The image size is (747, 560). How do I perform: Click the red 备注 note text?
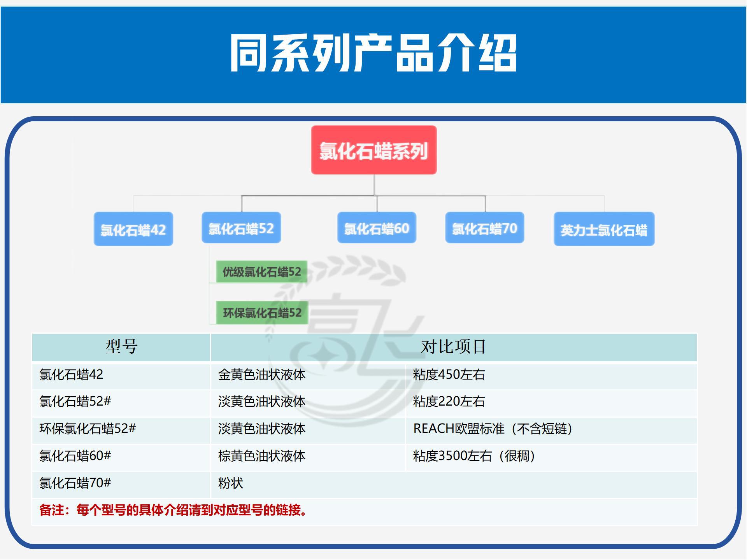pyautogui.click(x=174, y=510)
